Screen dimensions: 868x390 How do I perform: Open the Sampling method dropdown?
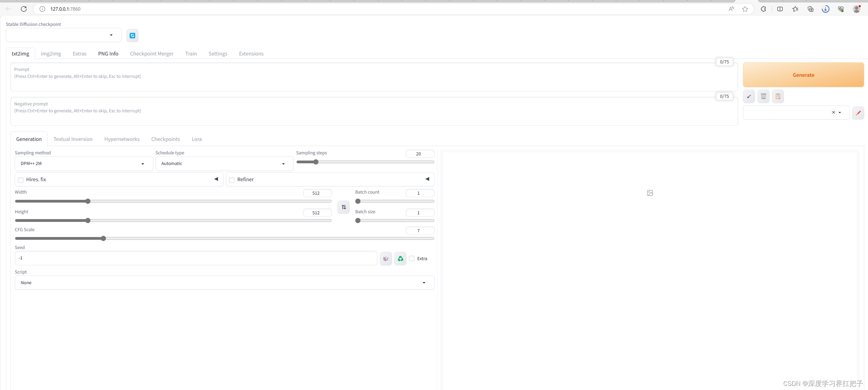click(84, 164)
